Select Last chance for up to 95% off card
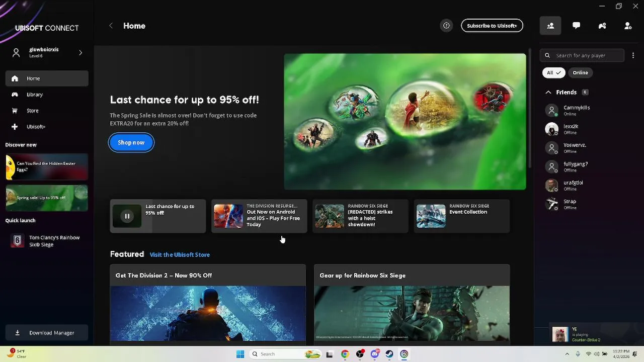This screenshot has width=644, height=362. (158, 216)
